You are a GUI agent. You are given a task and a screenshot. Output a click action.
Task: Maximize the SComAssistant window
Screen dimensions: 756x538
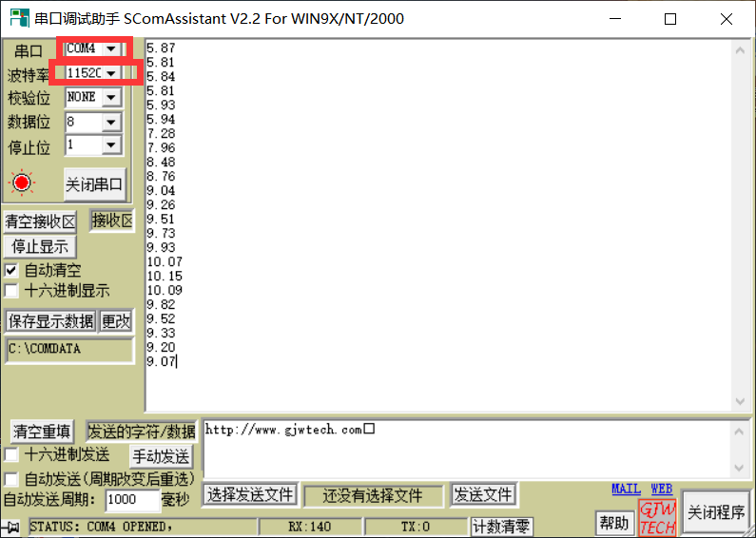[670, 19]
